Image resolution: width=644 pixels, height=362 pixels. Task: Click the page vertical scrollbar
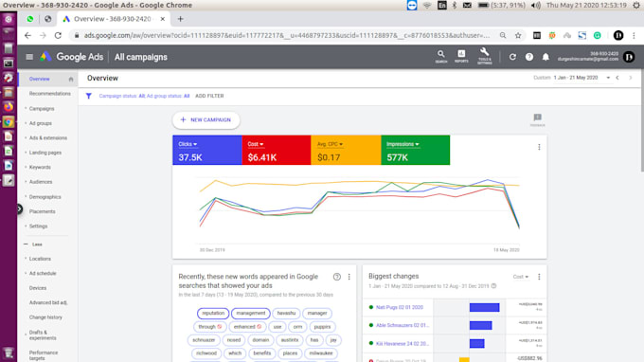click(x=642, y=120)
